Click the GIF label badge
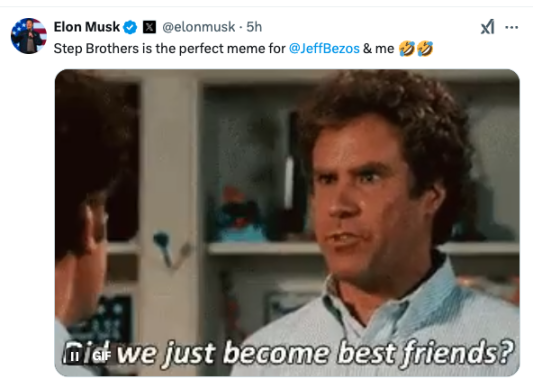 click(102, 356)
